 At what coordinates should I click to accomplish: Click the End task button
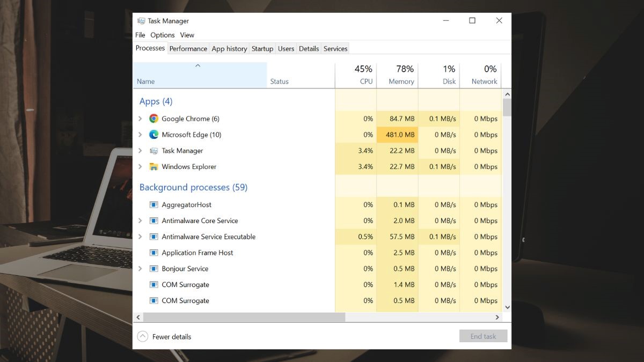pos(483,336)
